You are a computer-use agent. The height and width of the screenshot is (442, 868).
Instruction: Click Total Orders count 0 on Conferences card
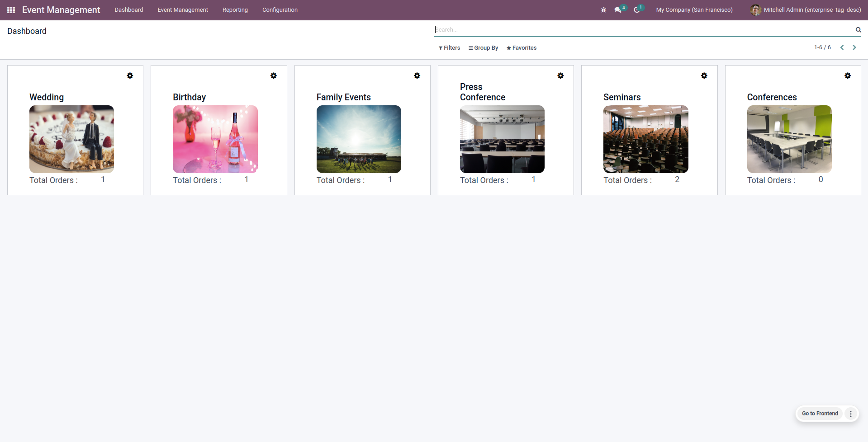(x=821, y=180)
